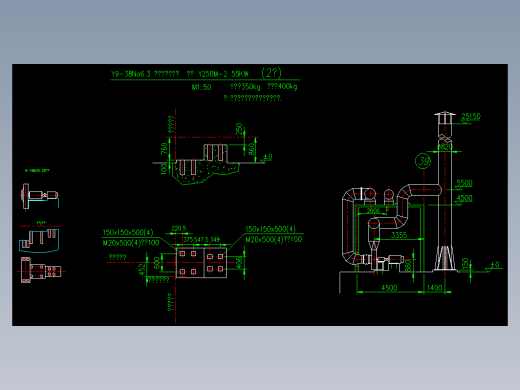Select the 350kg weight annotation

pyautogui.click(x=245, y=87)
